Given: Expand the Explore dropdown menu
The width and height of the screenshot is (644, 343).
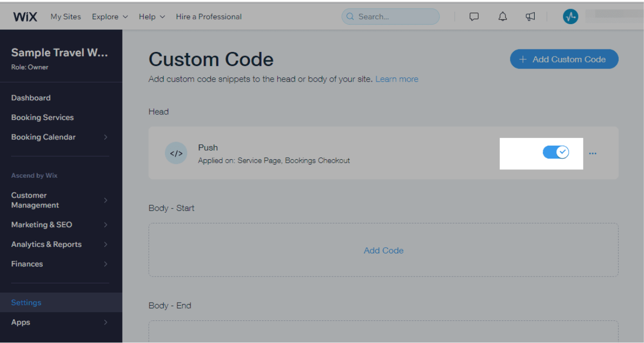Looking at the screenshot, I should pos(110,17).
